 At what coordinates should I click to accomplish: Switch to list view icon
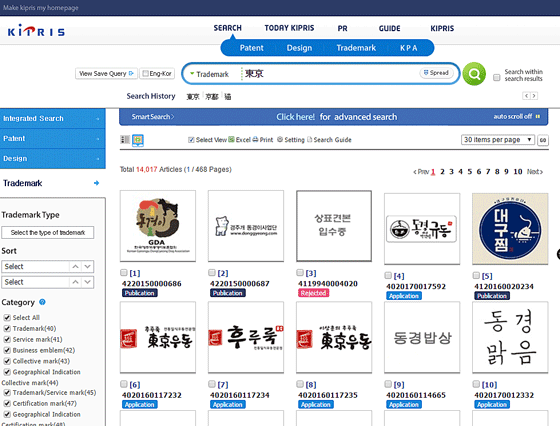click(x=125, y=140)
